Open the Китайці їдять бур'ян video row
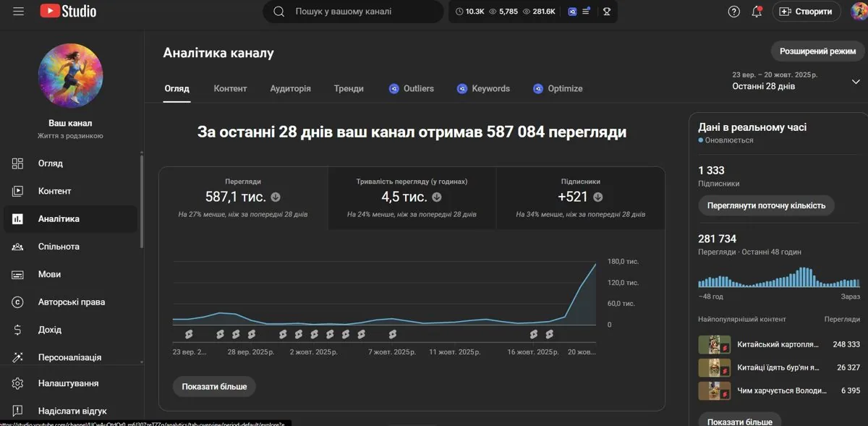Screen dimensions: 868x426 [x=779, y=367]
